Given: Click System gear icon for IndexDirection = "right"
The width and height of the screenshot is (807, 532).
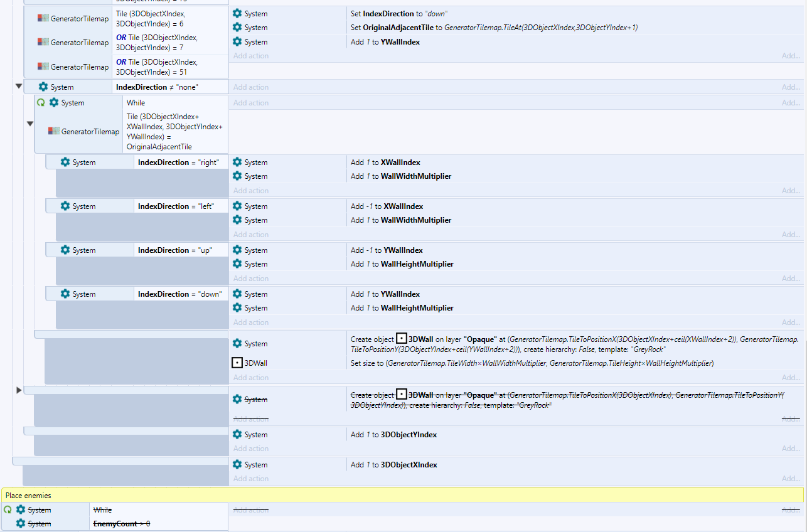Looking at the screenshot, I should click(x=65, y=162).
